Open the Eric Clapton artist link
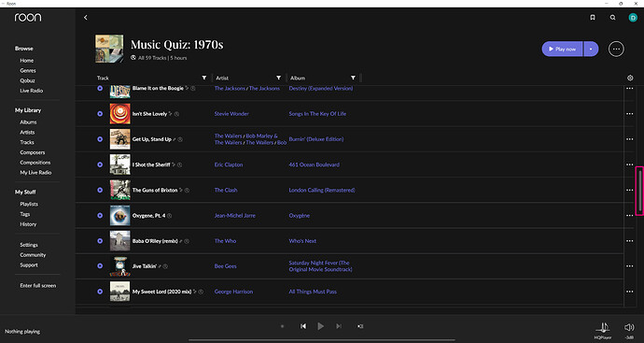The image size is (644, 343). 229,164
